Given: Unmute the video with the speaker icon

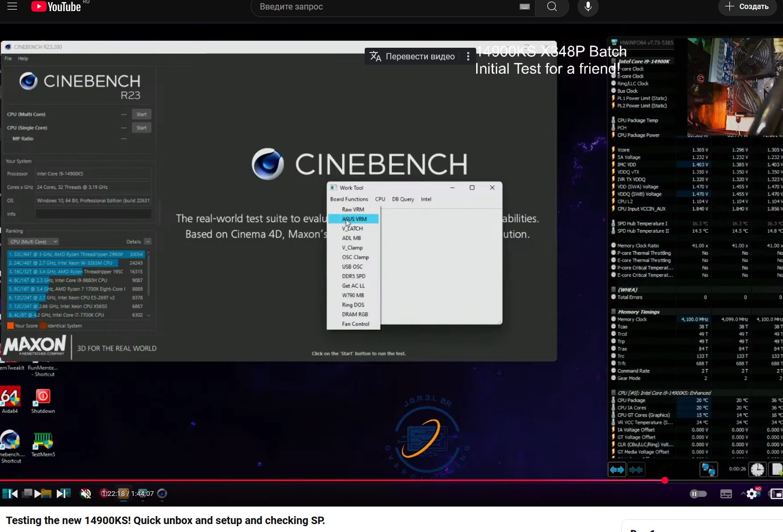Looking at the screenshot, I should 85,493.
